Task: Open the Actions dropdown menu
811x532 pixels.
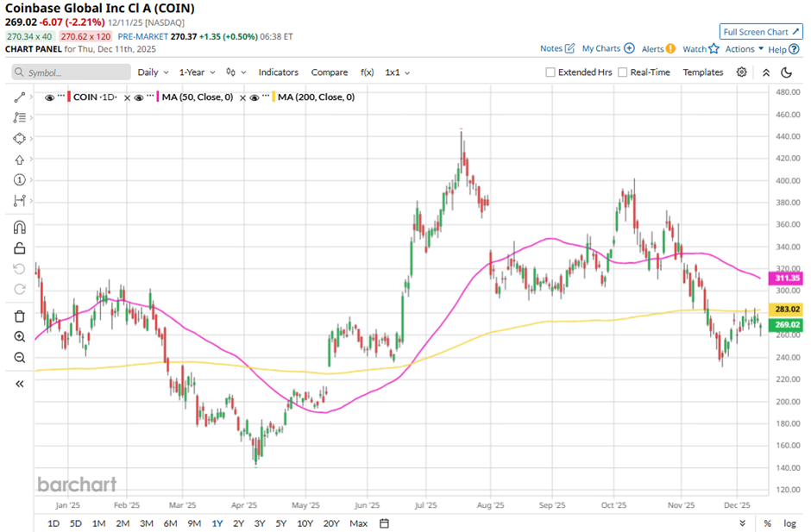Action: pyautogui.click(x=744, y=49)
